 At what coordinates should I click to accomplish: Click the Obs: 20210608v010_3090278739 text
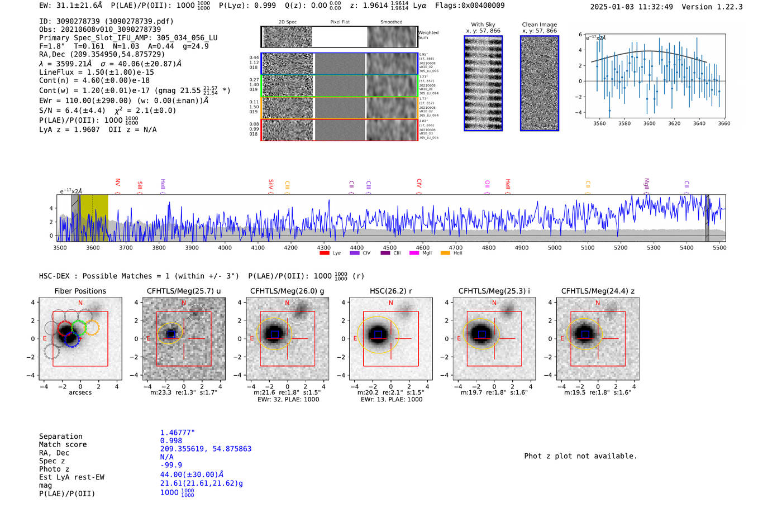point(100,30)
